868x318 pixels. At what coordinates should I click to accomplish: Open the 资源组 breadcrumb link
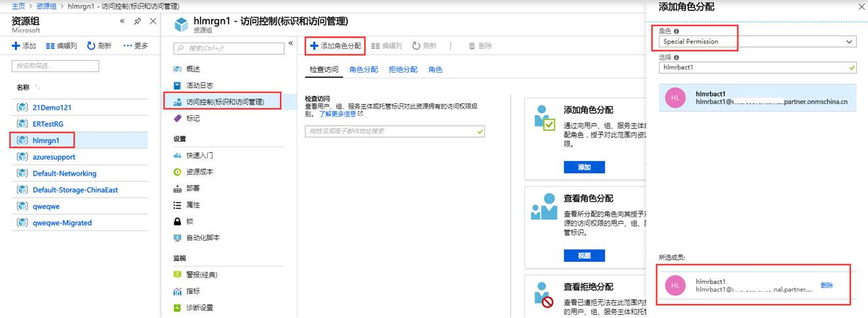click(46, 6)
